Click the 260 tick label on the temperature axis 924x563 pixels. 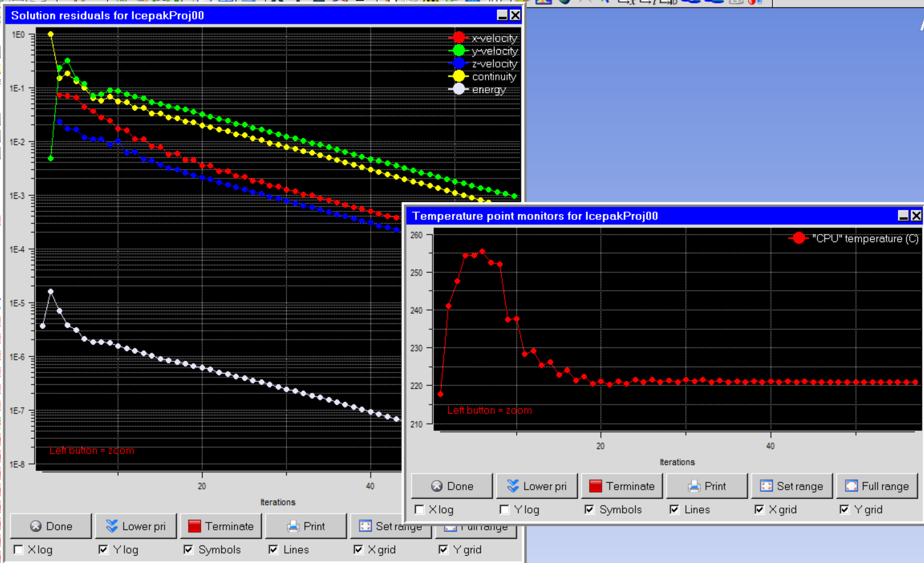point(416,235)
